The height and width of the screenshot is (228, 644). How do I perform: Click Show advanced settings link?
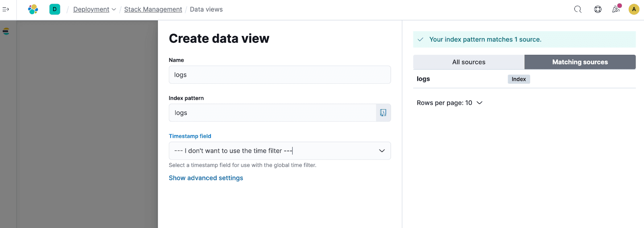(206, 178)
